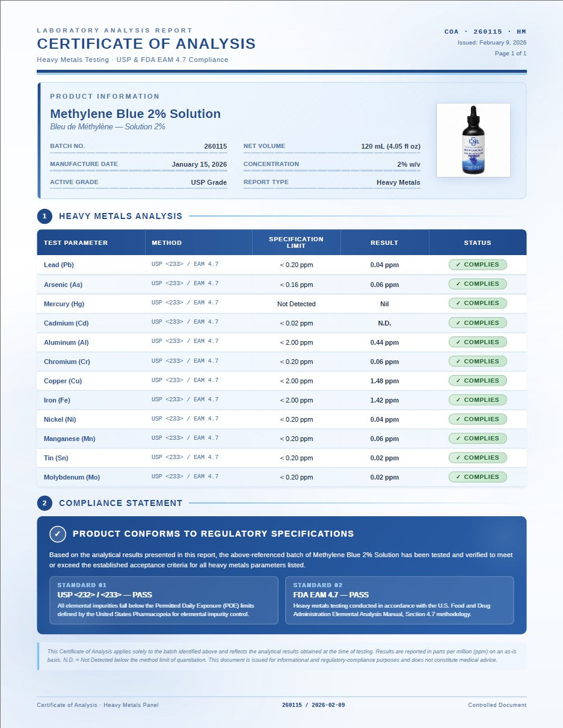Image resolution: width=563 pixels, height=728 pixels.
Task: Select the Molybdenum (Mo) parameter cell
Action: click(91, 477)
